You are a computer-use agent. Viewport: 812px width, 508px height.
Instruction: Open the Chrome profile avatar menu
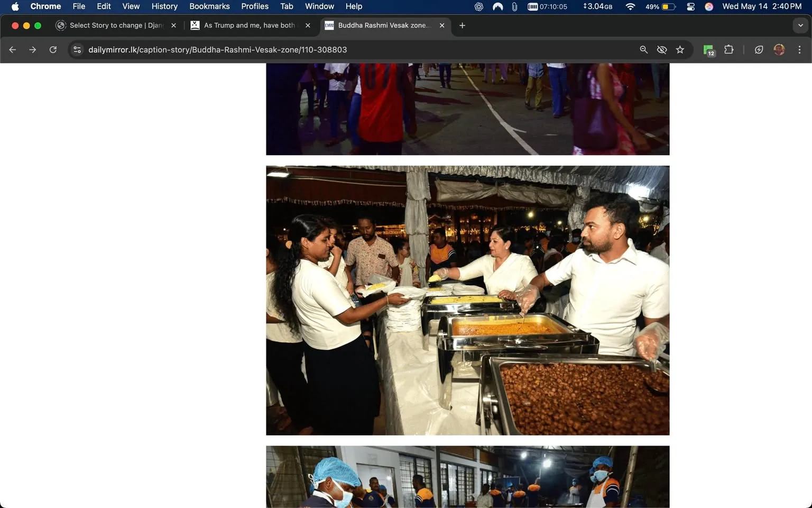pyautogui.click(x=779, y=49)
